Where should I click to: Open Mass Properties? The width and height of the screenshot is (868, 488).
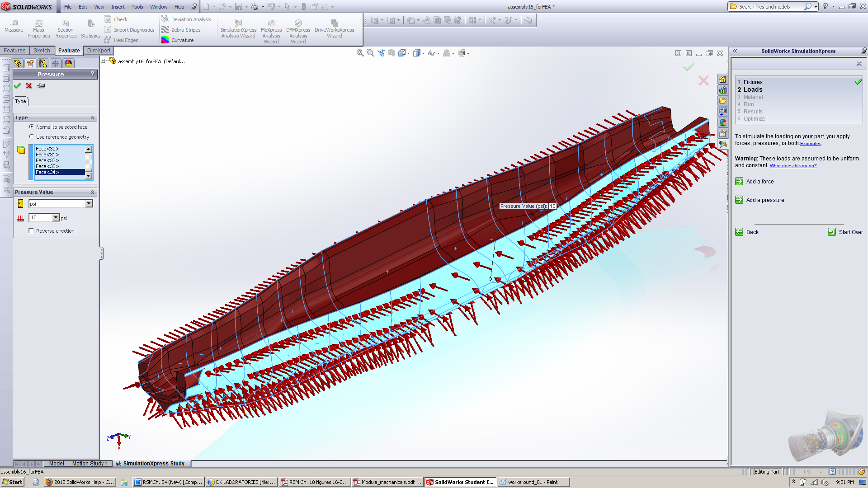click(x=38, y=29)
